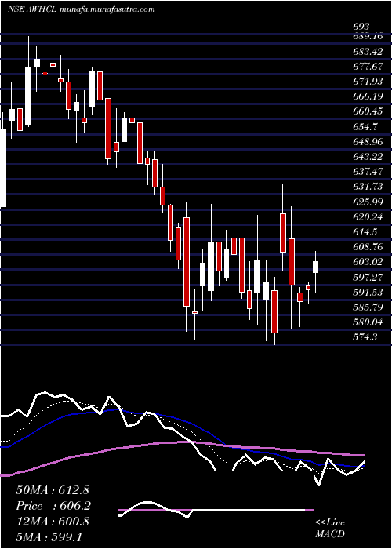This screenshot has height=549, width=392.
Task: Click the 614.5 price level label
Action: (x=365, y=232)
